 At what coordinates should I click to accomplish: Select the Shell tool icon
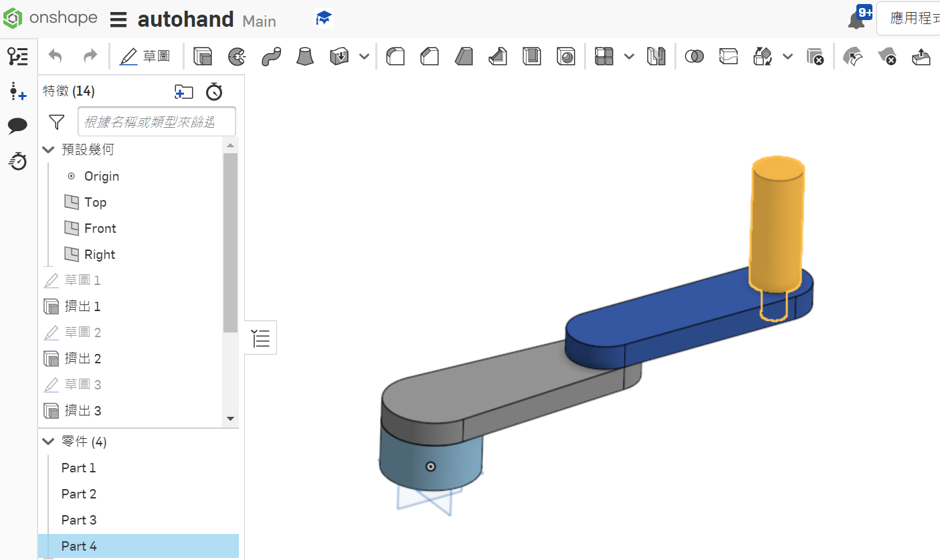tap(532, 57)
